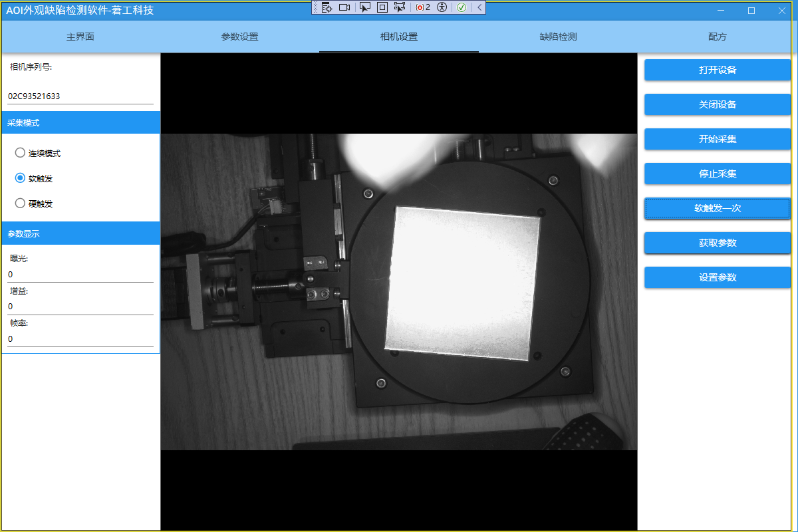Image resolution: width=798 pixels, height=532 pixels.
Task: Open the Live Visual Tree debug icon
Action: 327,7
